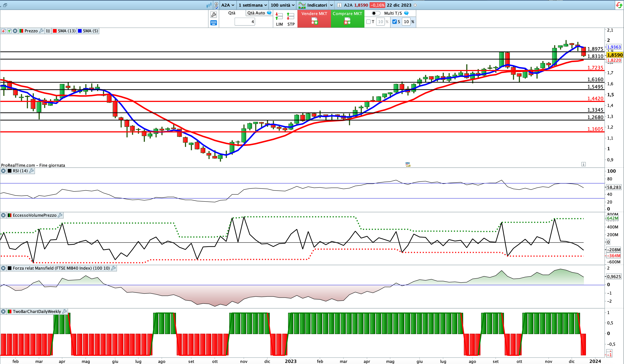Expand the arrow next to Indicatori

click(331, 5)
